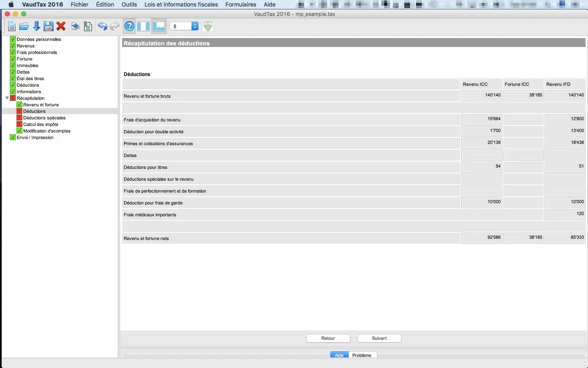The width and height of the screenshot is (588, 368).
Task: Open the VaudTax 2016 application menu
Action: click(x=42, y=4)
